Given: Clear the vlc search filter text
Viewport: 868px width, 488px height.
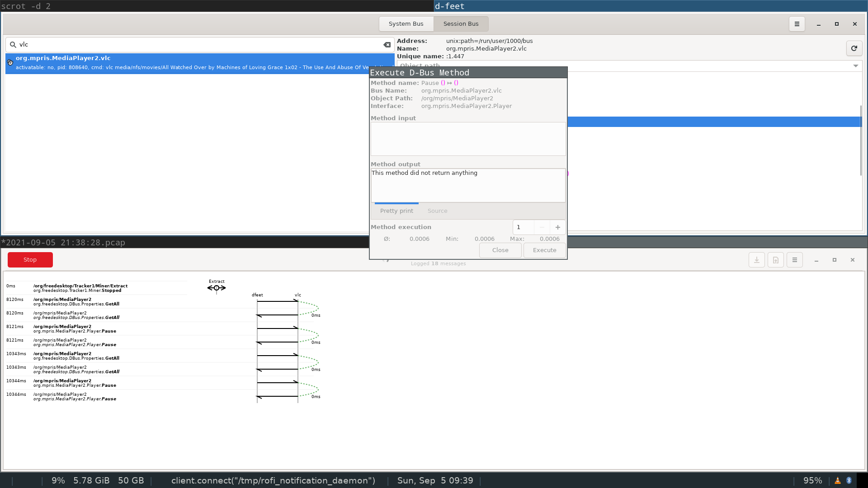Looking at the screenshot, I should coord(387,45).
